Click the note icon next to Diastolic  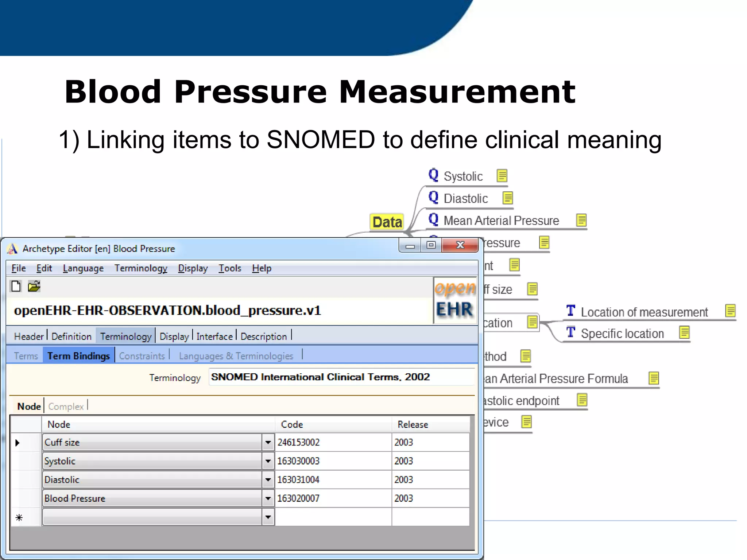click(508, 198)
